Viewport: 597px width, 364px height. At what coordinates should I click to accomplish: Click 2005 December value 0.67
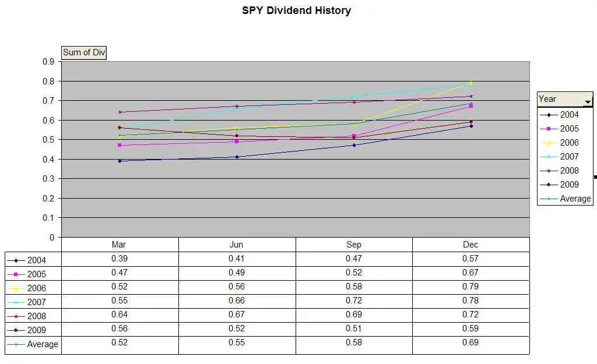tap(470, 273)
